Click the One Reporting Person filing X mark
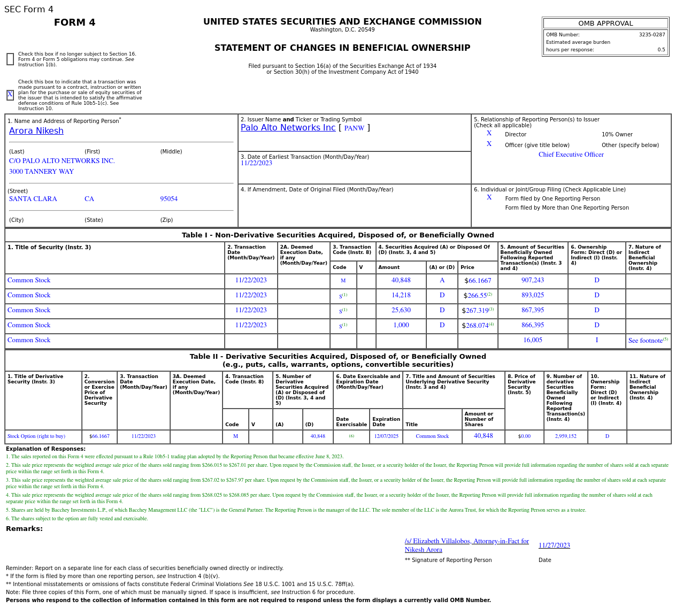The height and width of the screenshot is (616, 676). (489, 198)
